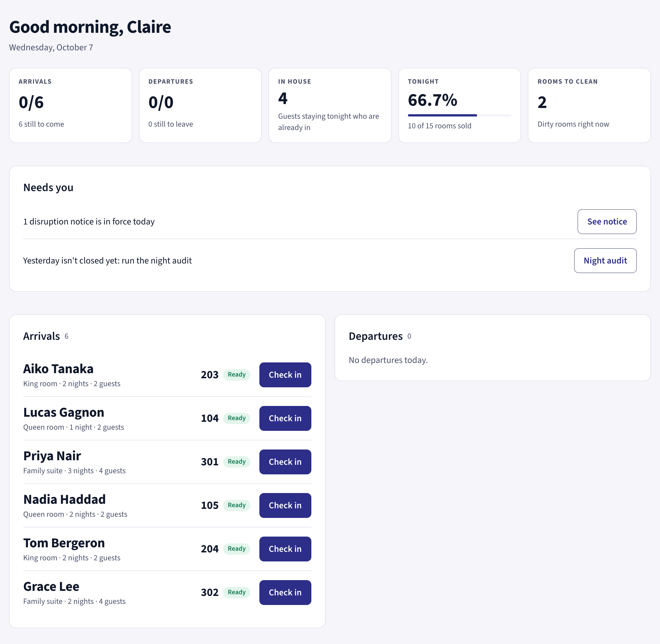Open the In House summary card

pos(330,105)
